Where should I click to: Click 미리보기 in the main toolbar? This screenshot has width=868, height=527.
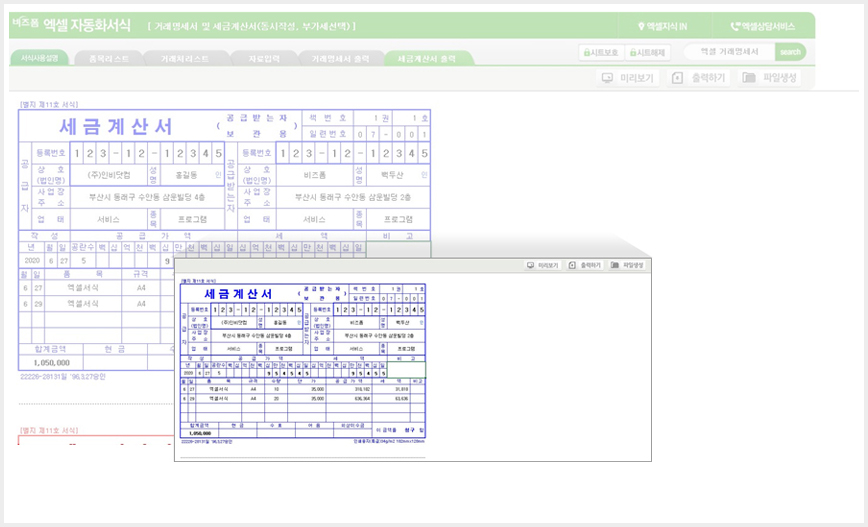628,78
